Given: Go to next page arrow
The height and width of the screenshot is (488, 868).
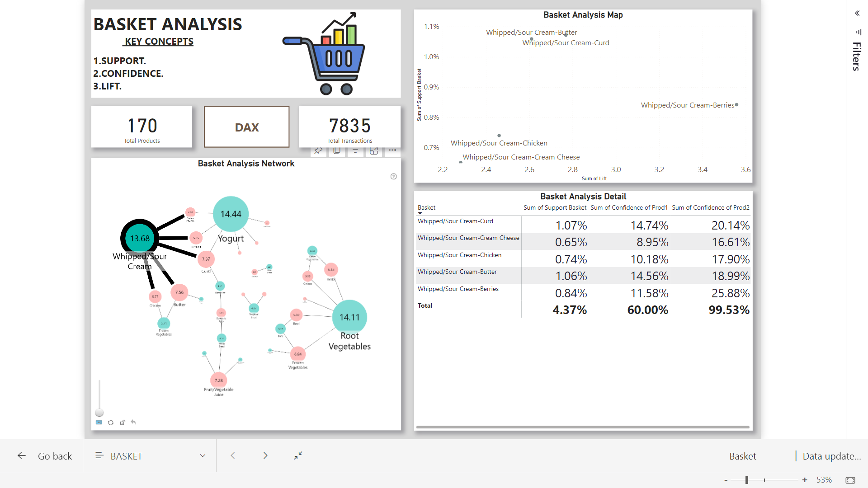Looking at the screenshot, I should 265,456.
